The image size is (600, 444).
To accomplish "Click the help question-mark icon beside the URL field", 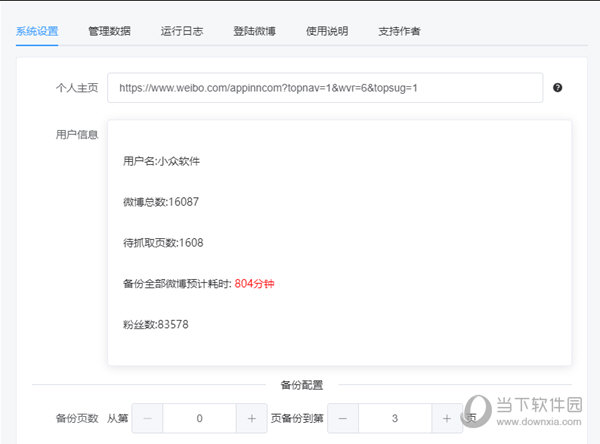I will (558, 88).
